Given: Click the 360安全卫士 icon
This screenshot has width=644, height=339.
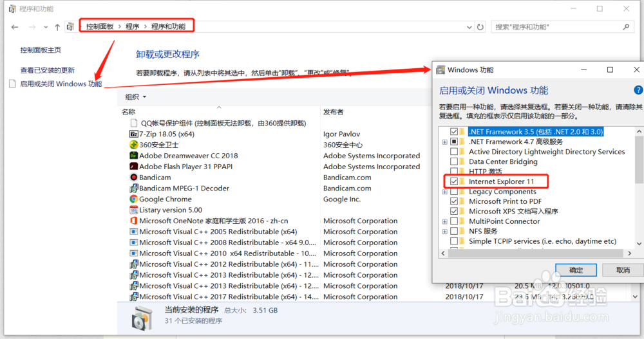Looking at the screenshot, I should coord(133,145).
